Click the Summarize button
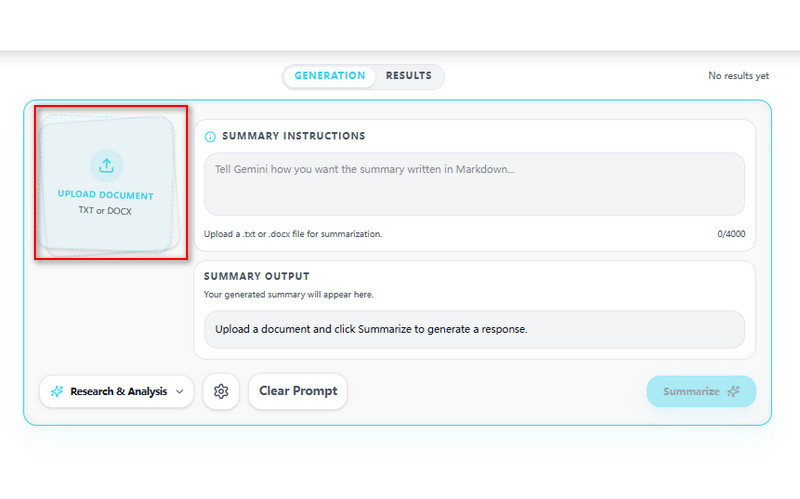 pyautogui.click(x=701, y=391)
